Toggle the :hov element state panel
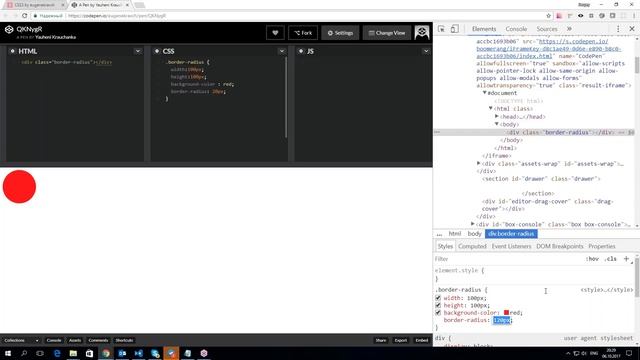Viewport: 640px width, 360px height. 592,259
